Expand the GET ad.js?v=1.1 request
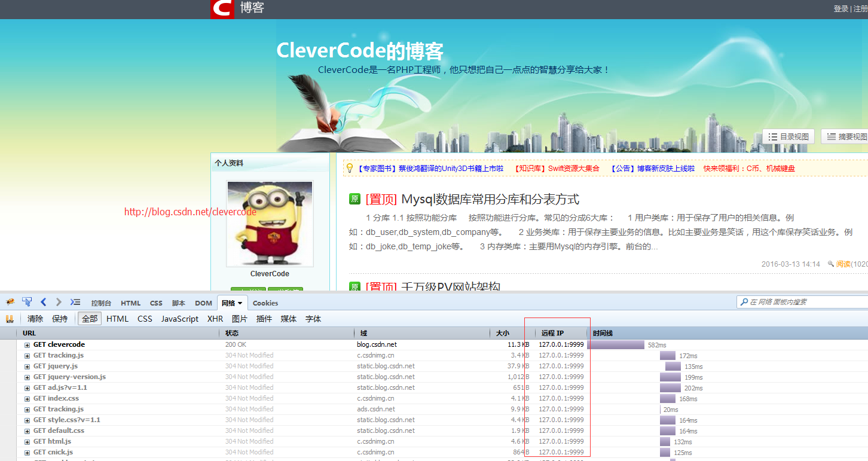This screenshot has height=461, width=868. tap(27, 388)
